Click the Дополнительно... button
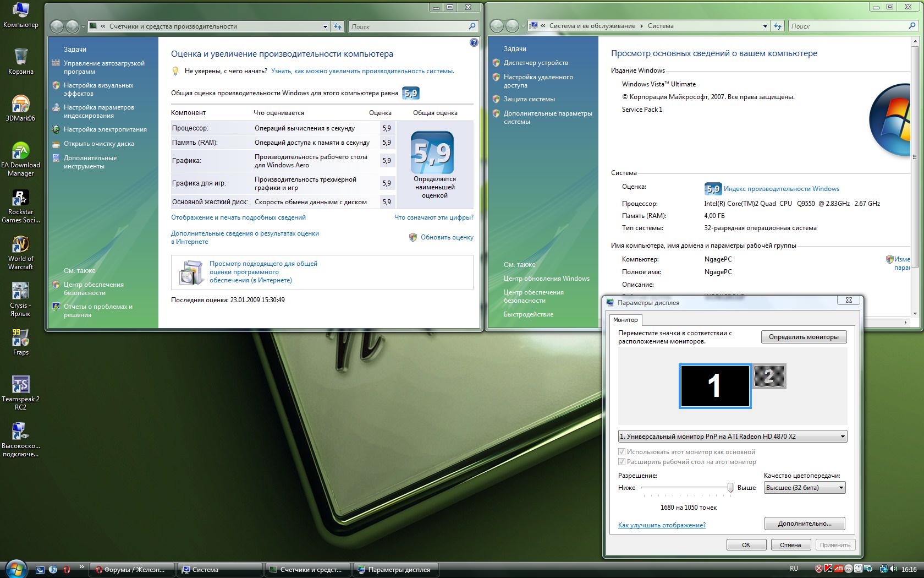Image resolution: width=924 pixels, height=578 pixels. click(805, 524)
